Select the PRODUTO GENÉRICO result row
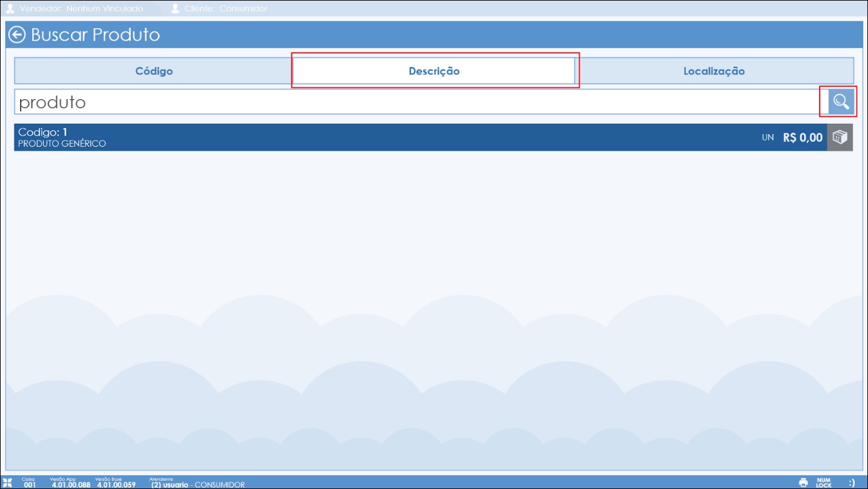868x489 pixels. click(x=433, y=137)
